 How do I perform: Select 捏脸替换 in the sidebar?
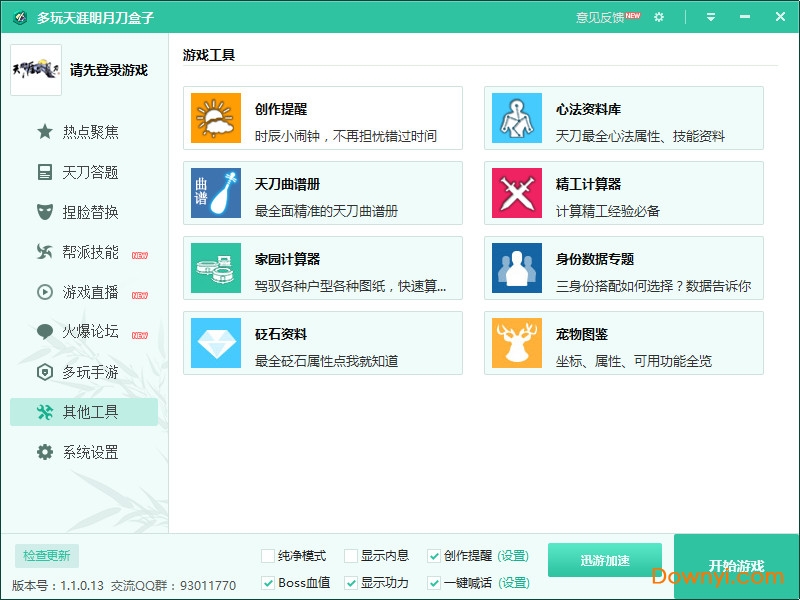point(89,212)
